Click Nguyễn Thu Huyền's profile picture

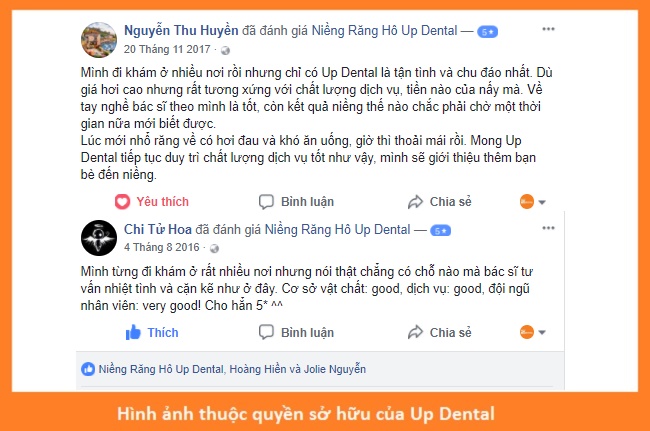click(x=99, y=40)
